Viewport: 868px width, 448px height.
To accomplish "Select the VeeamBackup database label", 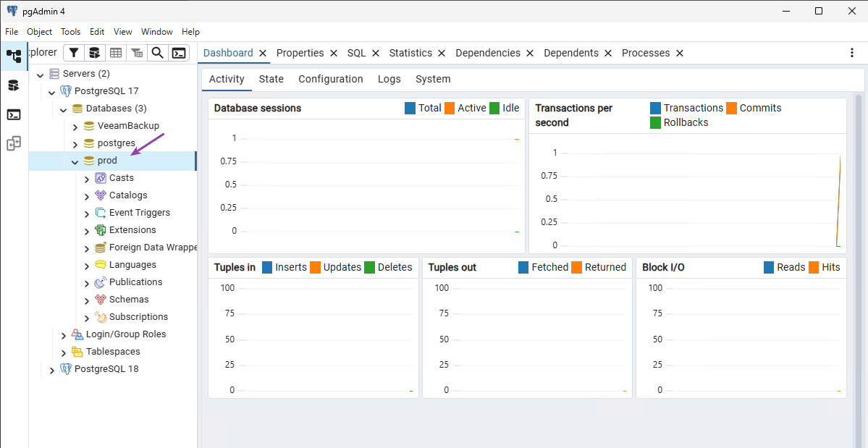I will 128,125.
